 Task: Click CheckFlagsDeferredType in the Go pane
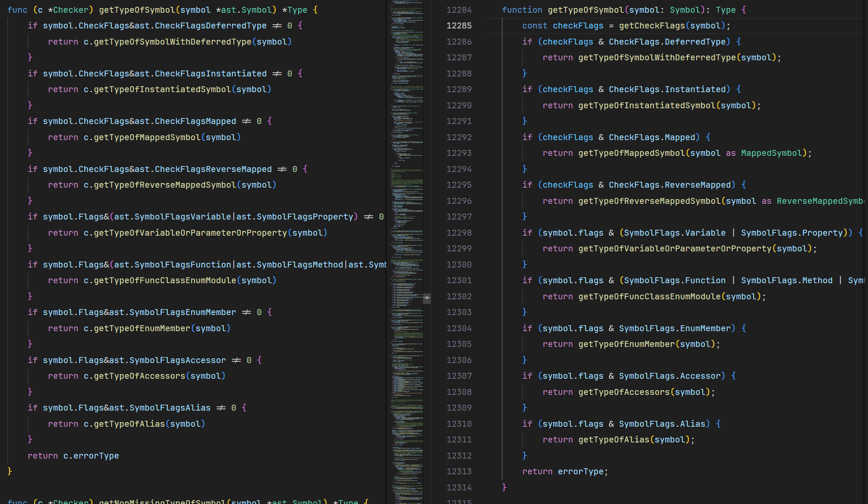[x=211, y=25]
